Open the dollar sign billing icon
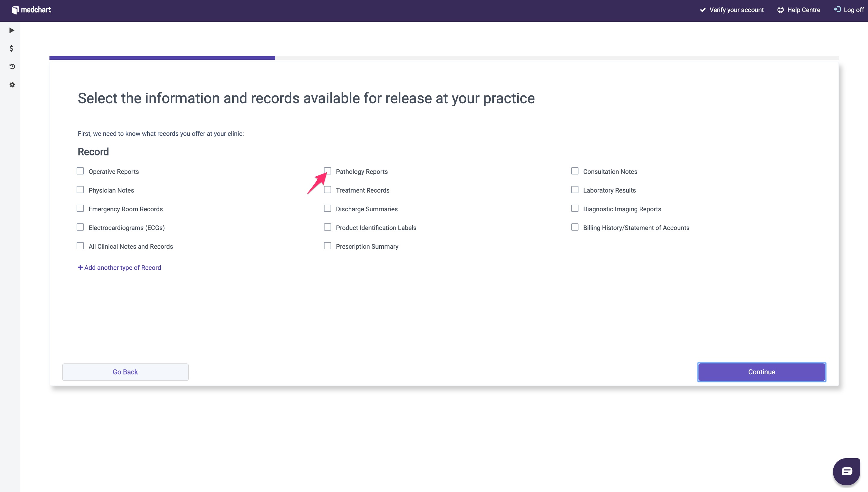Viewport: 868px width, 492px height. [11, 48]
